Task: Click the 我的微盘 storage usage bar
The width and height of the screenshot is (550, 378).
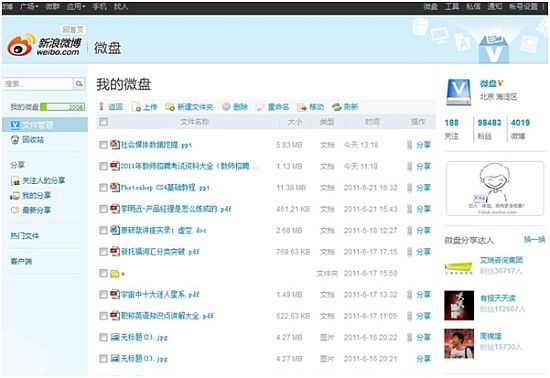Action: pos(62,107)
